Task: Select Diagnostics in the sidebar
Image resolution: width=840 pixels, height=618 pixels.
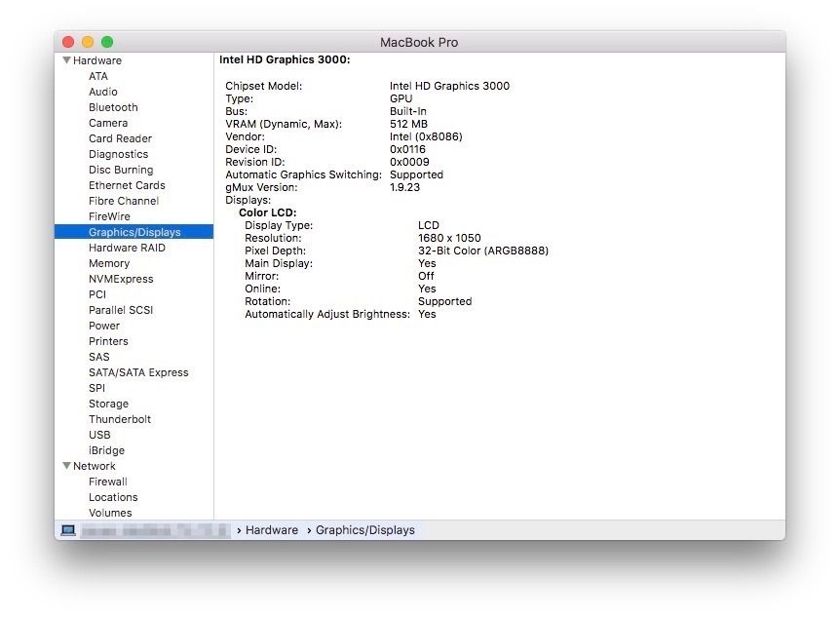Action: (118, 154)
